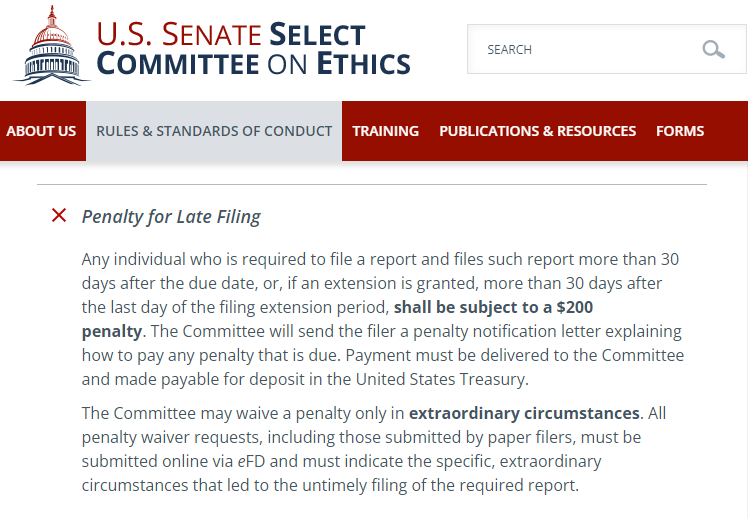
Task: Open the Publications & Resources menu
Action: coord(537,131)
